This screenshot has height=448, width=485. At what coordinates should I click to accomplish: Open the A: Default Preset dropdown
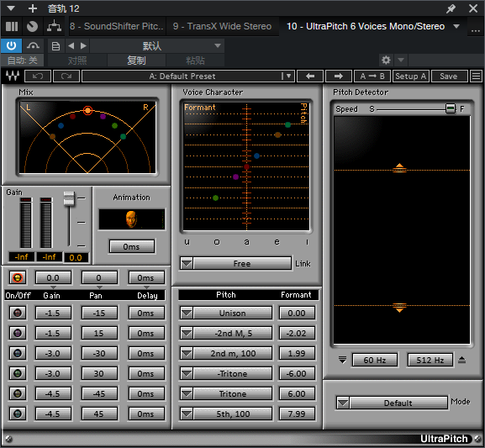187,76
